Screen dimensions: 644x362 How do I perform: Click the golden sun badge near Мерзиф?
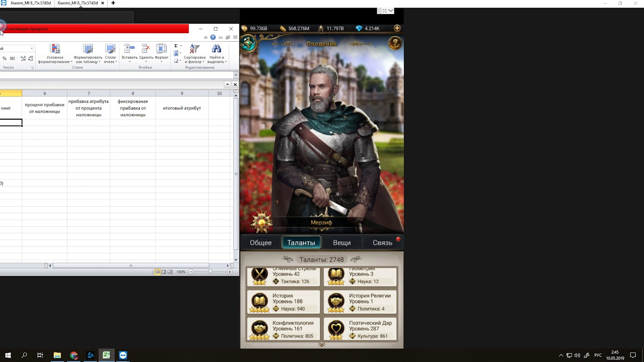pos(262,222)
